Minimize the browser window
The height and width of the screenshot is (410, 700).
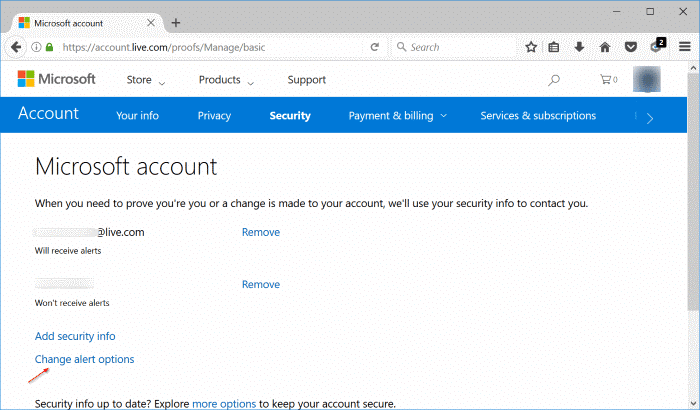pos(617,12)
